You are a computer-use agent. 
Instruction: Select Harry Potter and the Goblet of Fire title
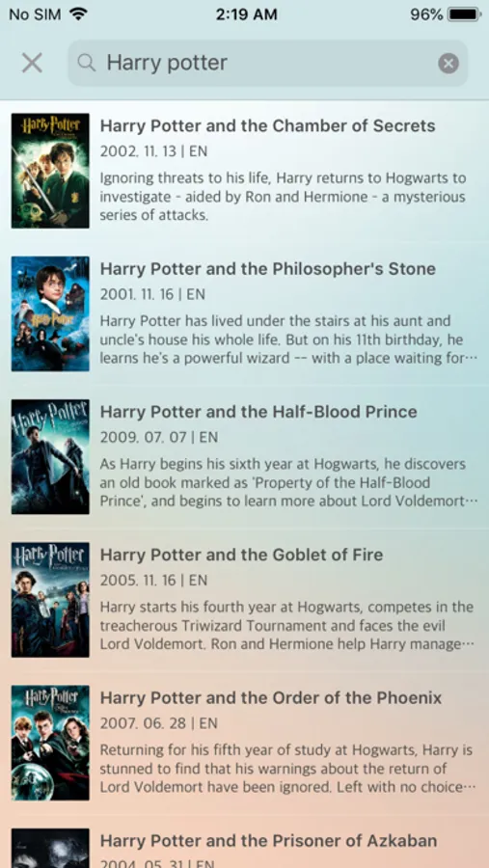tap(241, 555)
